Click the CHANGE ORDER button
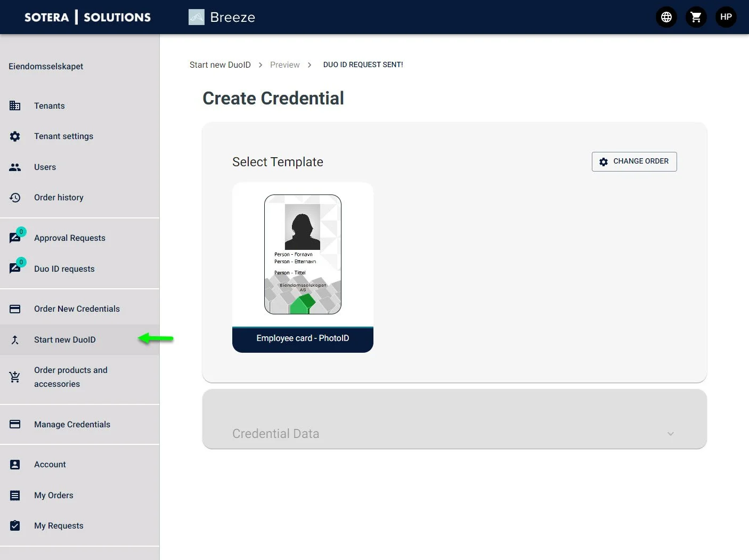This screenshot has width=749, height=560. 634,162
